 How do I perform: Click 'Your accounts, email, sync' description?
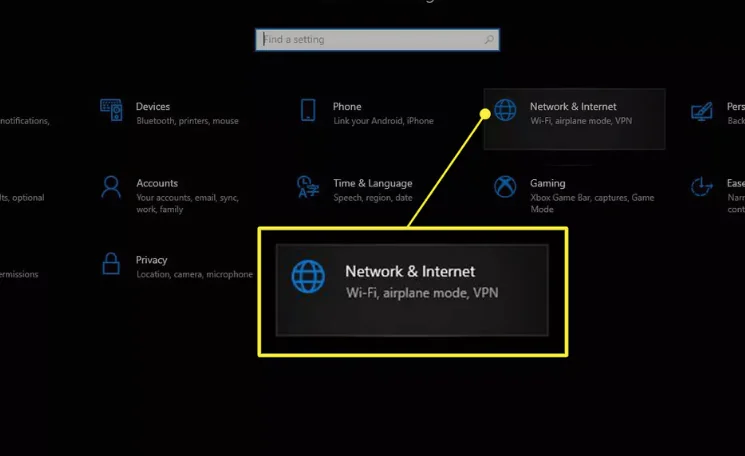(x=187, y=203)
